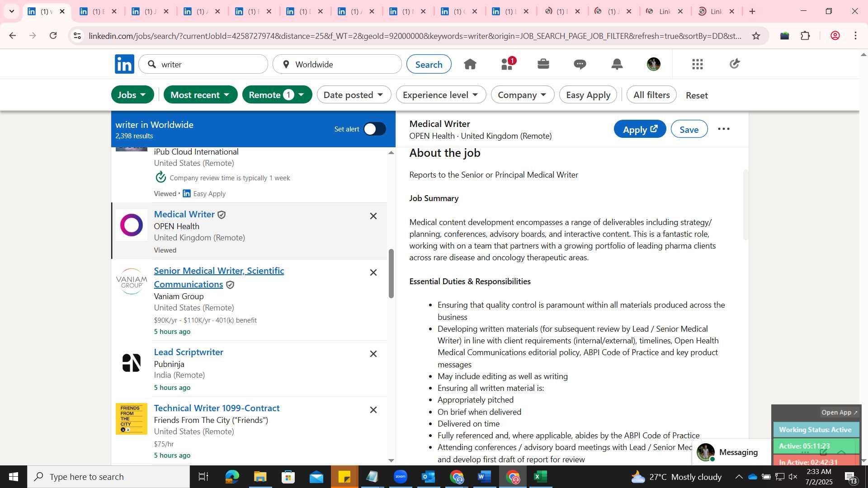Open Chrome's three-dot menu

coord(856,36)
